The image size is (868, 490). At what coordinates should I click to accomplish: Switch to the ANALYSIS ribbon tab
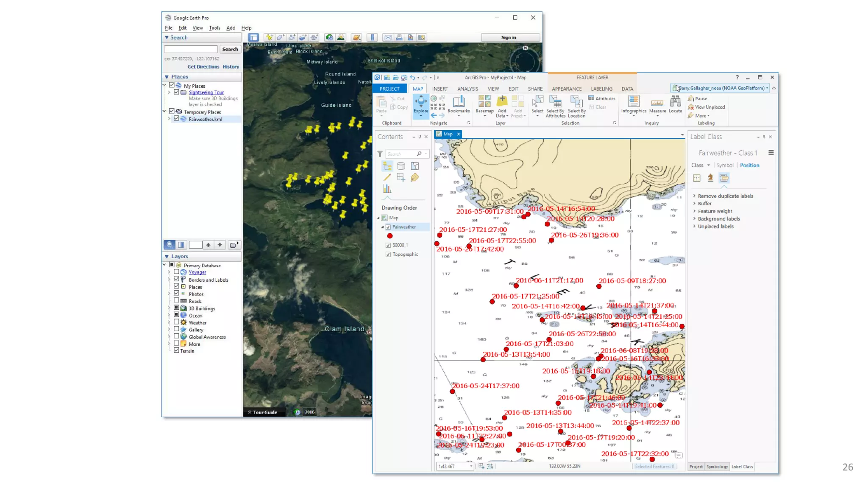tap(467, 89)
